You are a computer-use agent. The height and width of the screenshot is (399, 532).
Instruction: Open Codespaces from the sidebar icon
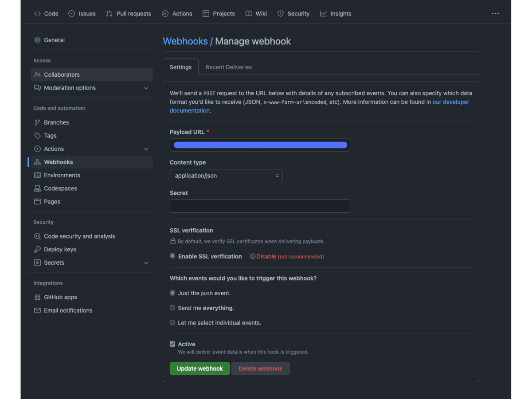tap(38, 188)
